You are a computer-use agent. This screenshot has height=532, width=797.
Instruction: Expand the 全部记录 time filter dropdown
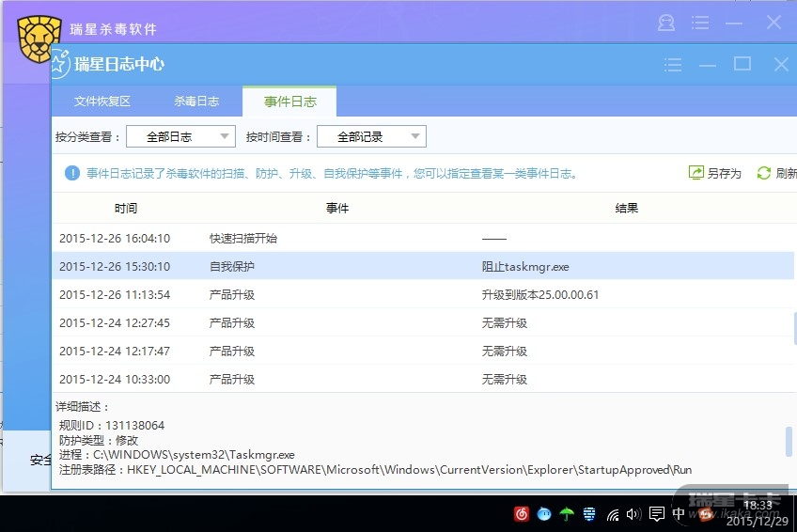pyautogui.click(x=371, y=136)
